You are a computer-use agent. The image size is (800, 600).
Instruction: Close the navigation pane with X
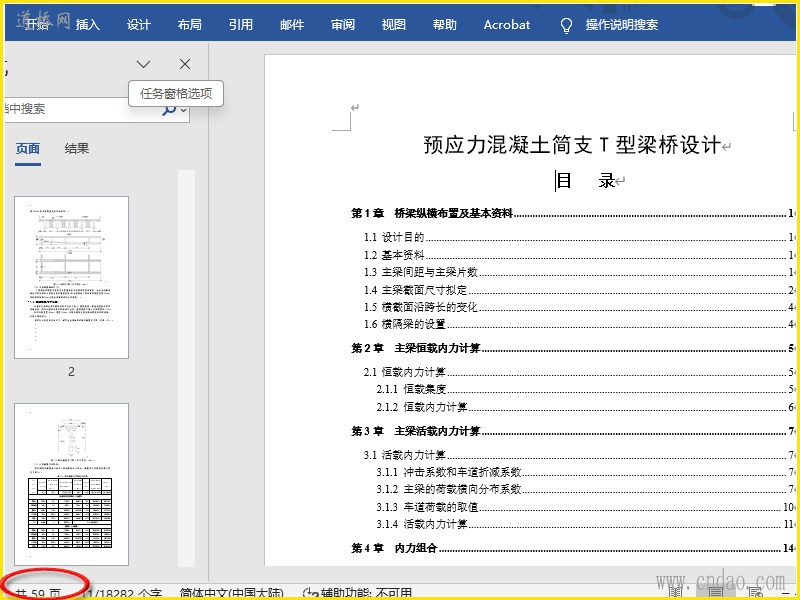(185, 64)
